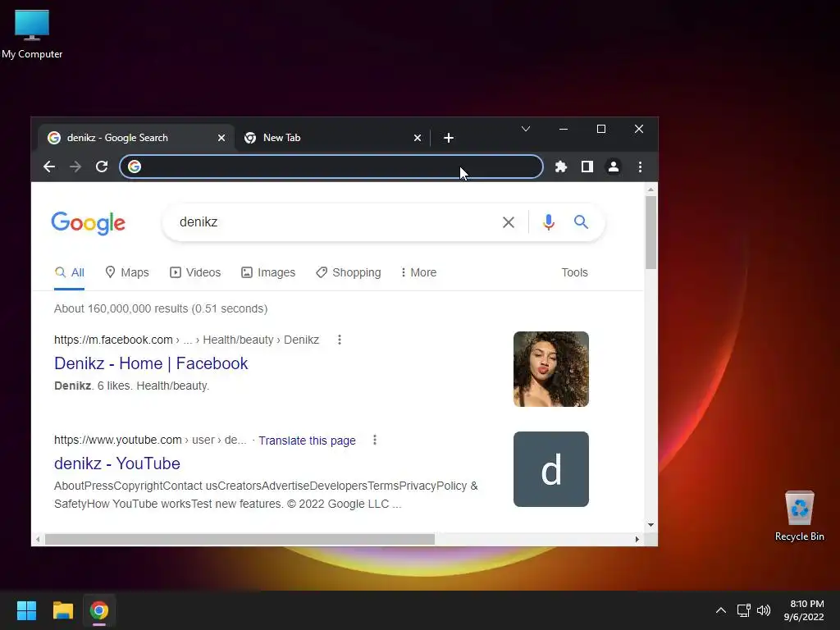
Task: Click the vertical scrollbar thumb
Action: tap(651, 232)
